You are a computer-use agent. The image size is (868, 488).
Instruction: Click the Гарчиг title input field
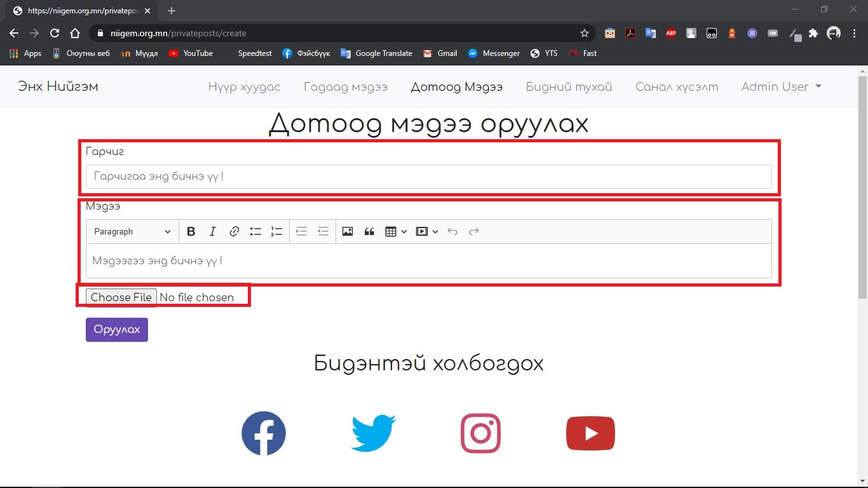[x=428, y=177]
